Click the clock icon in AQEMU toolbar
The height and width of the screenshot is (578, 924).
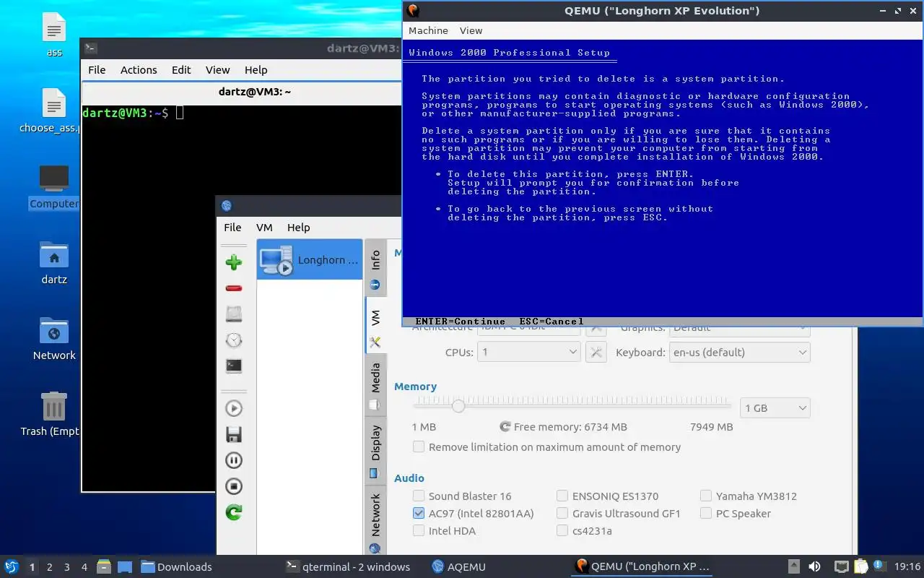coord(234,340)
